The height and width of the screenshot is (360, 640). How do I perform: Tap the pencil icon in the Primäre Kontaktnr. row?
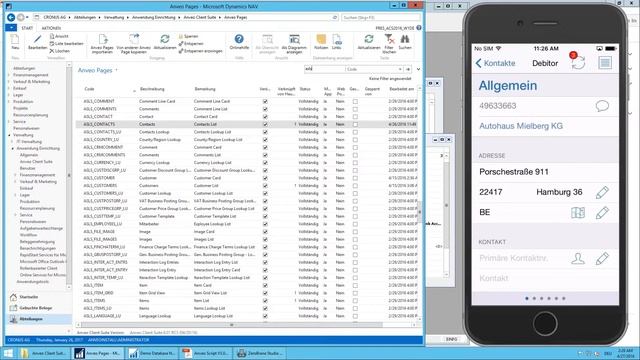[x=602, y=258]
